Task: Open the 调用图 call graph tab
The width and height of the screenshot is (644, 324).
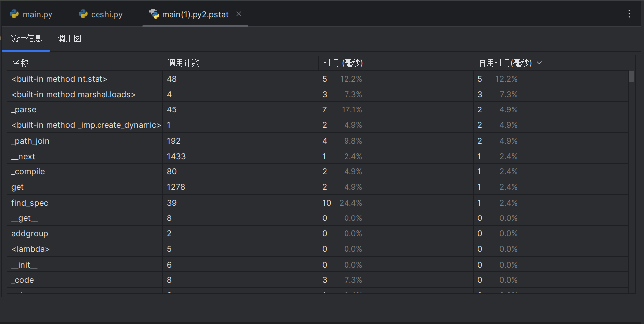Action: pyautogui.click(x=69, y=38)
